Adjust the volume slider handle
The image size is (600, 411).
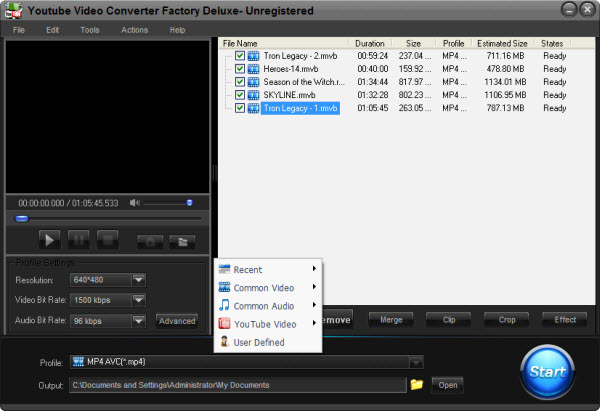(189, 202)
